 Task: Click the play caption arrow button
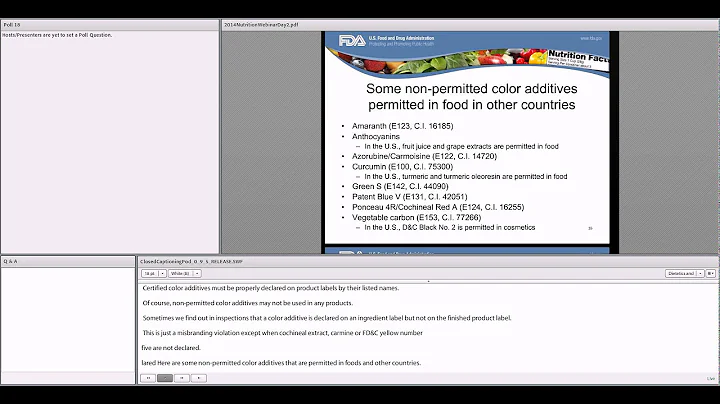(x=199, y=378)
